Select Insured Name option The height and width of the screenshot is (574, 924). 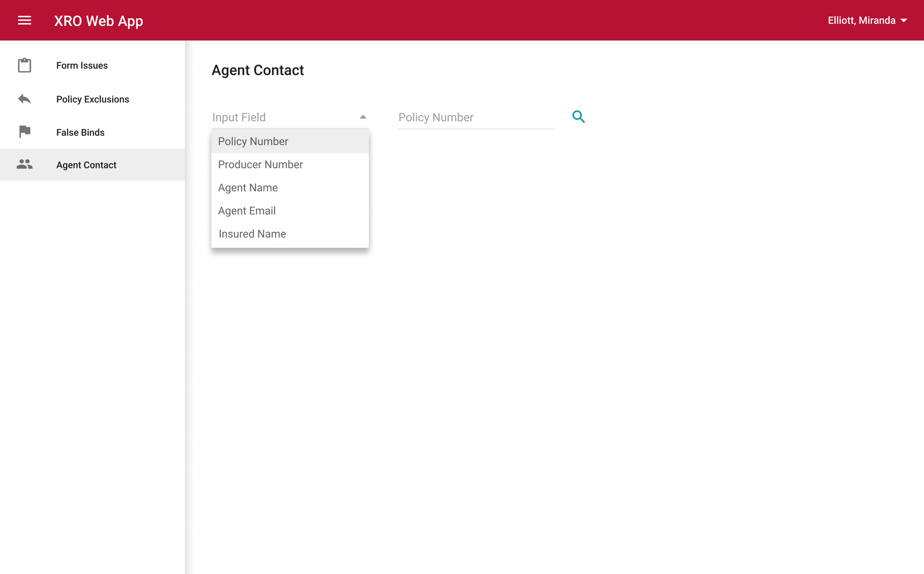pyautogui.click(x=252, y=234)
